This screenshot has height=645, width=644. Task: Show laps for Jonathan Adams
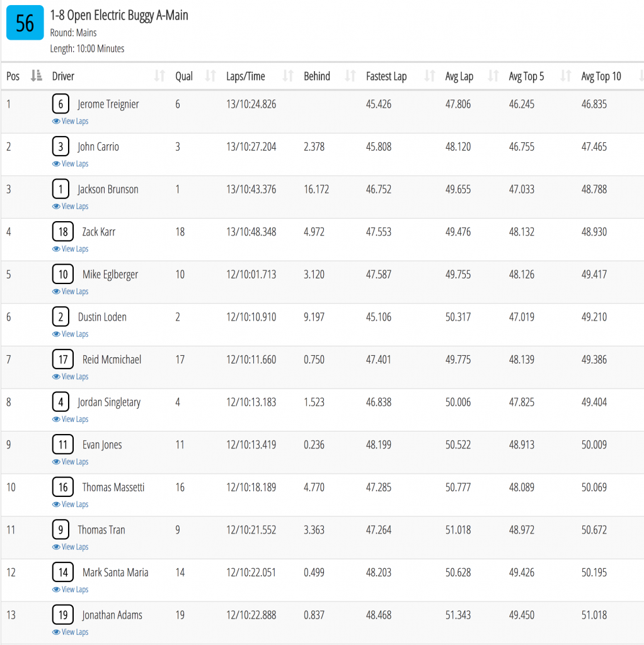point(71,632)
